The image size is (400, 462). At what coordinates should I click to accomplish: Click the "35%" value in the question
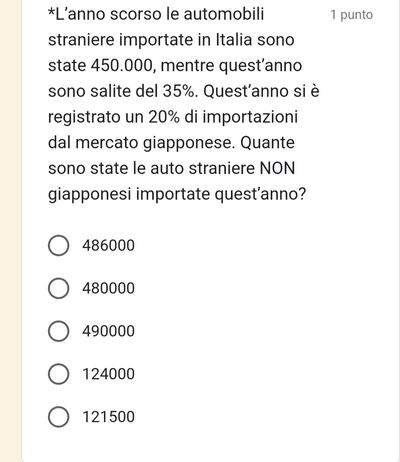[180, 91]
